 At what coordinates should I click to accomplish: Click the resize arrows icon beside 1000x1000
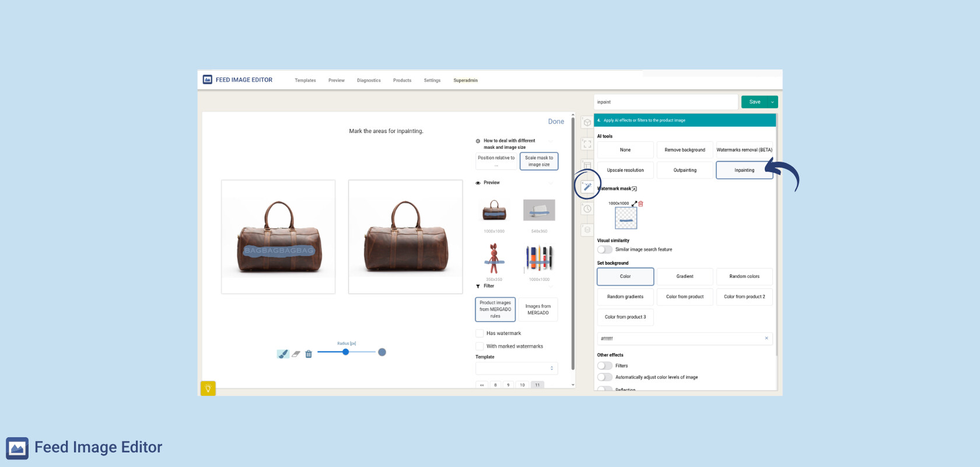[634, 204]
